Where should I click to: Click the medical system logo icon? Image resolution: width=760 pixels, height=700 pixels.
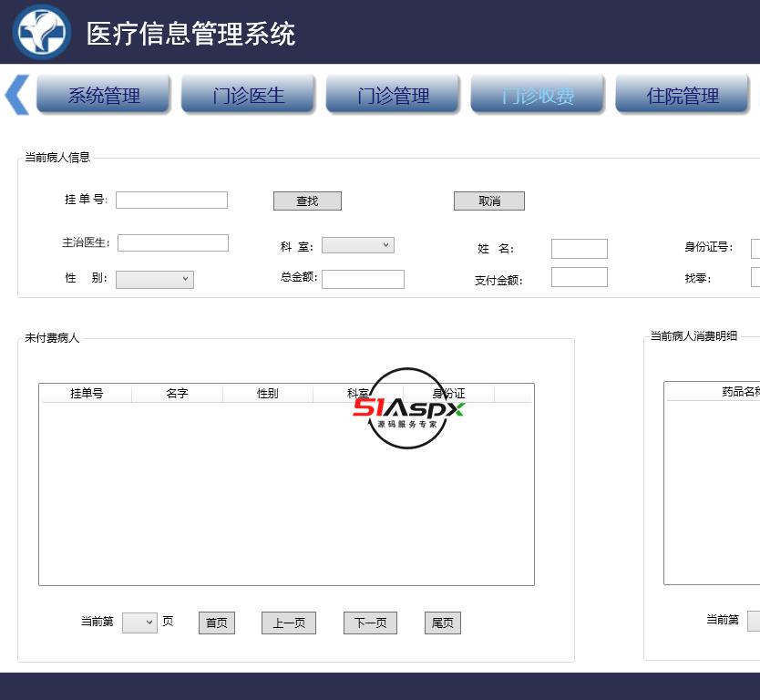(x=41, y=32)
